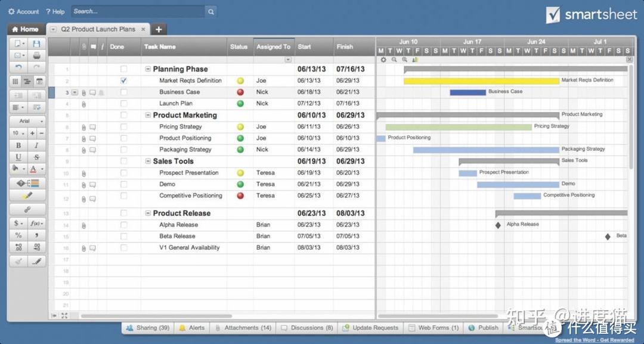Click the Print icon

pyautogui.click(x=36, y=55)
